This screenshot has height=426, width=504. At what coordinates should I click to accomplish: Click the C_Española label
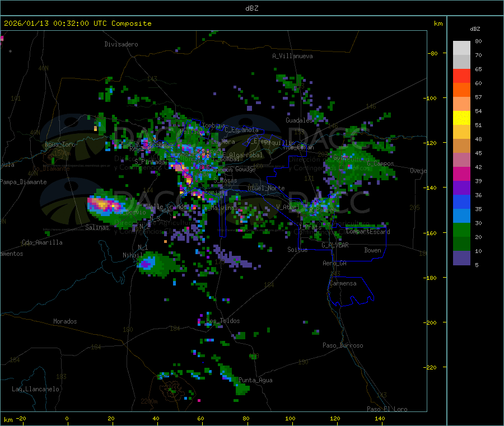241,130
